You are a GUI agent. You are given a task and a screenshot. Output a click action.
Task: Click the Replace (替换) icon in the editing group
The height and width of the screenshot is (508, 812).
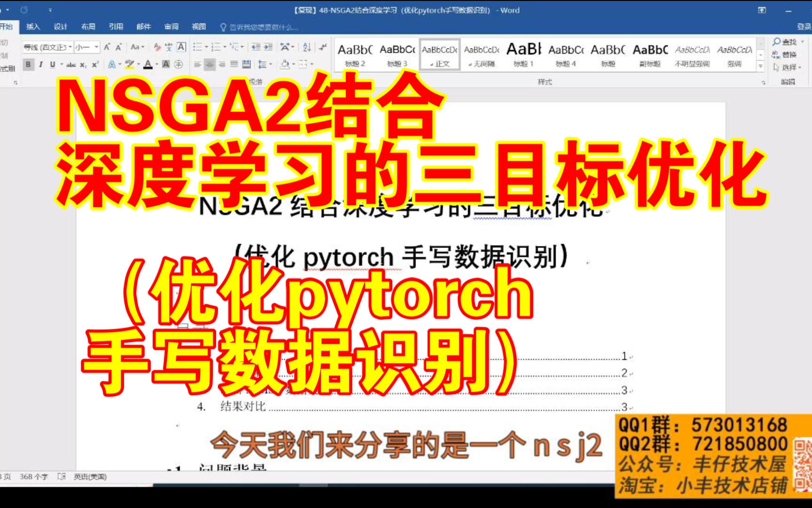785,55
